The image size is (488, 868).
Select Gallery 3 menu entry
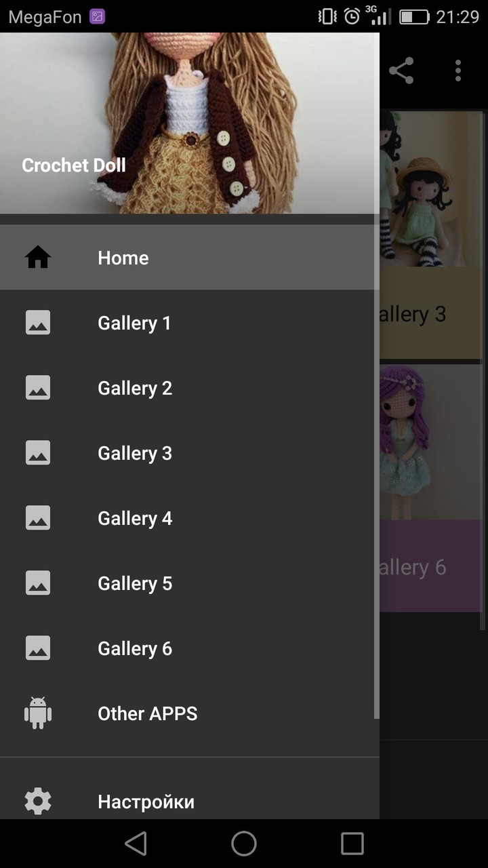pos(135,453)
